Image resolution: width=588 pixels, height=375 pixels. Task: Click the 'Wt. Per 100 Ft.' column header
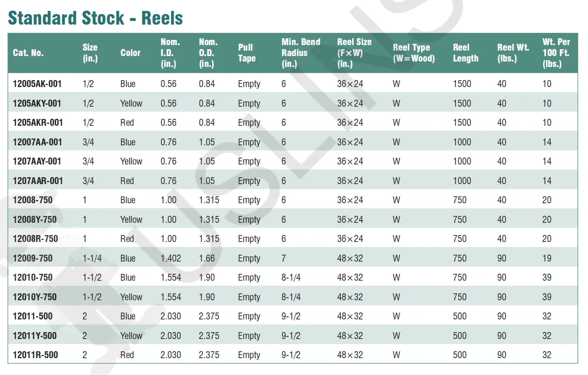click(556, 53)
